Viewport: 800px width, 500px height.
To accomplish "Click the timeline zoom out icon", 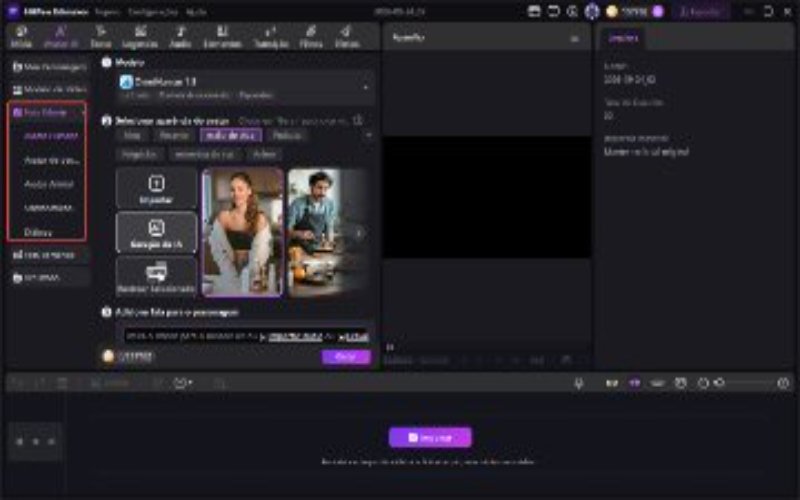I will 704,383.
